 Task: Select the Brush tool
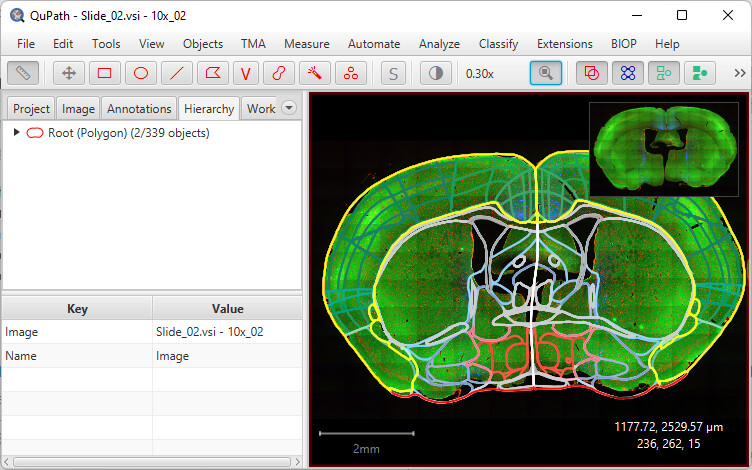[279, 73]
